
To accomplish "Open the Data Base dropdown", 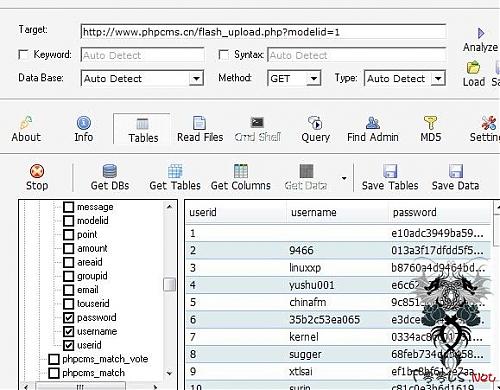I will [196, 79].
